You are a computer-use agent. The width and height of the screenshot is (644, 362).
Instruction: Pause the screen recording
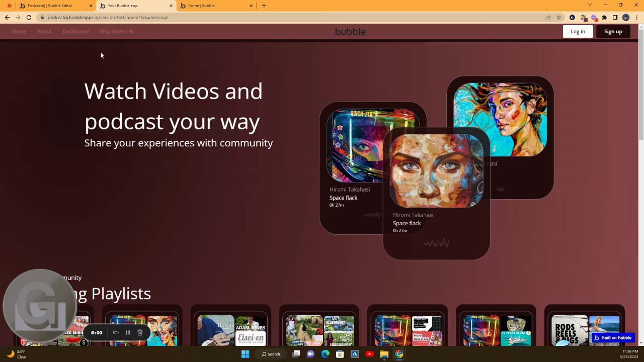click(128, 332)
